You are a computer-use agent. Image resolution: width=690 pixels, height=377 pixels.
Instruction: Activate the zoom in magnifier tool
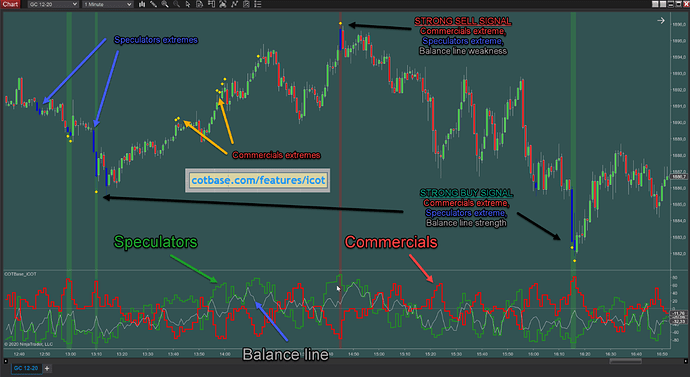pos(165,4)
